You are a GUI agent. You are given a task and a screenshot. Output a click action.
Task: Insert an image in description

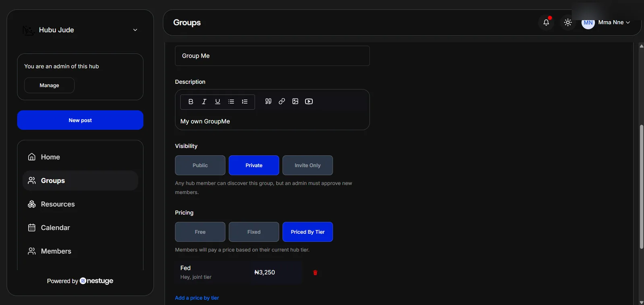coord(295,101)
